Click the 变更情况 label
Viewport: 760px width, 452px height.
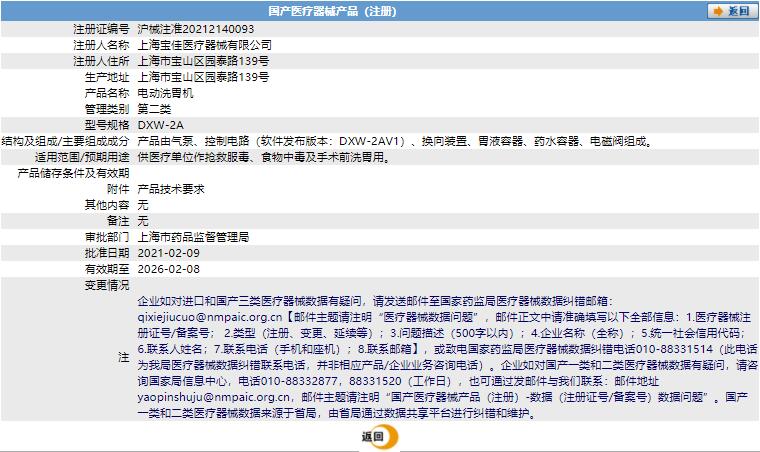[x=107, y=285]
